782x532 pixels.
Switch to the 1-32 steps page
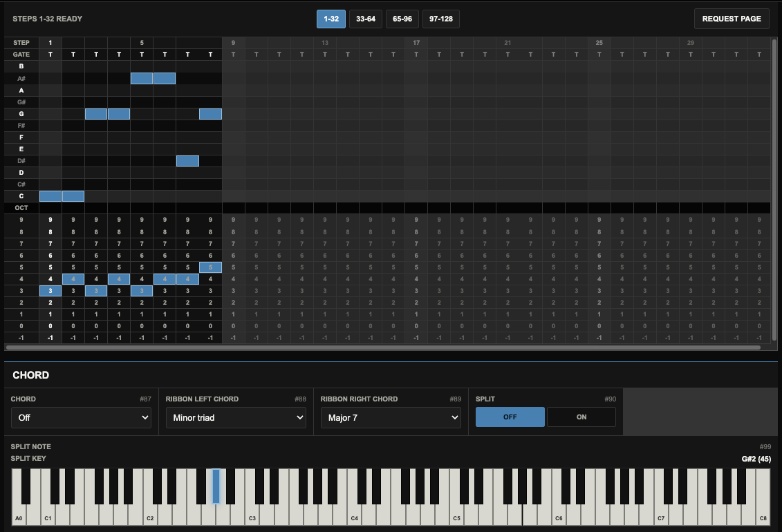click(x=331, y=19)
